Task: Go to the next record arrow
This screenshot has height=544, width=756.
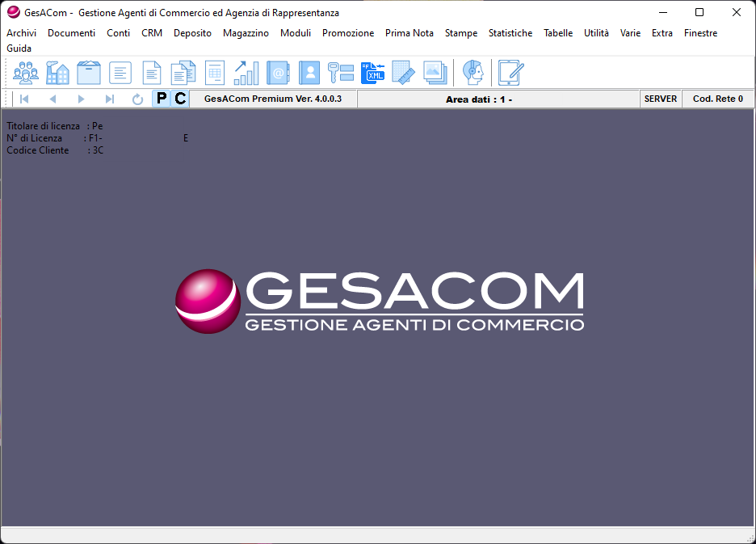Action: pos(81,99)
